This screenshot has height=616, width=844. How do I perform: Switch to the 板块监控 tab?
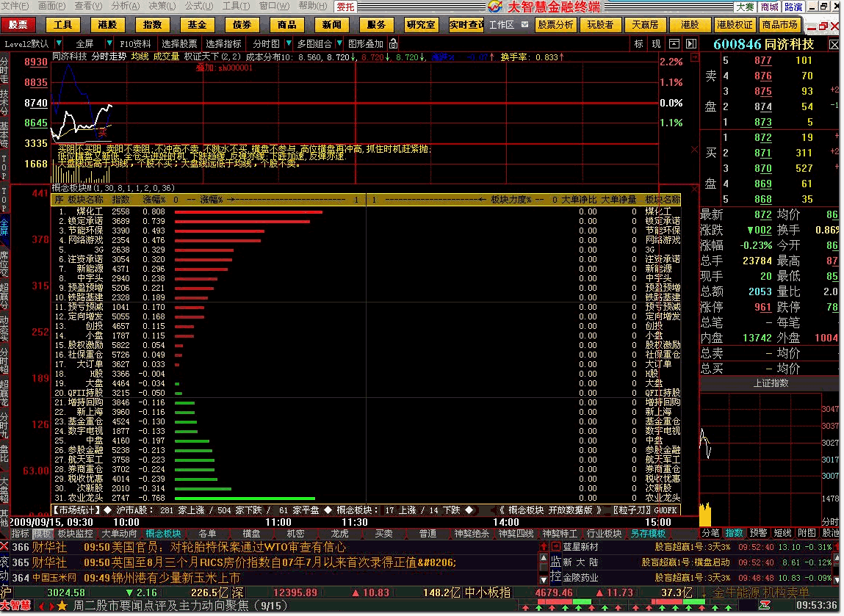point(76,534)
